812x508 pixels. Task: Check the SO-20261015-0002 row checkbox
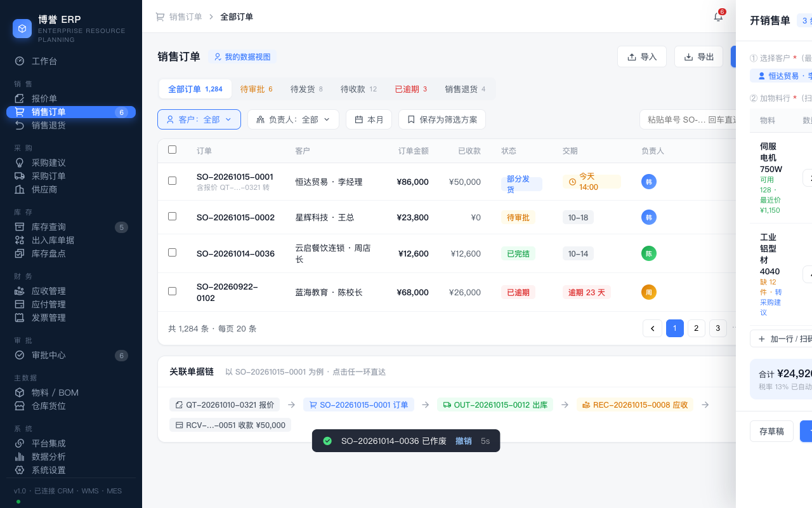pyautogui.click(x=172, y=217)
